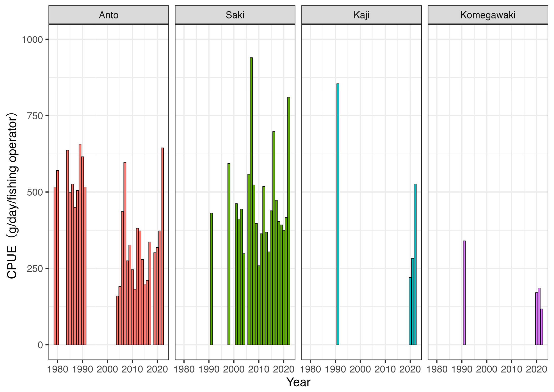Click the rightmost cyan bar in Kaji
Image resolution: width=554 pixels, height=392 pixels.
[415, 264]
